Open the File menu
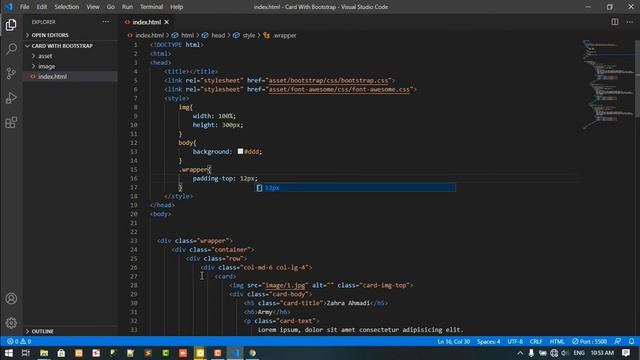The height and width of the screenshot is (360, 640). tap(24, 7)
